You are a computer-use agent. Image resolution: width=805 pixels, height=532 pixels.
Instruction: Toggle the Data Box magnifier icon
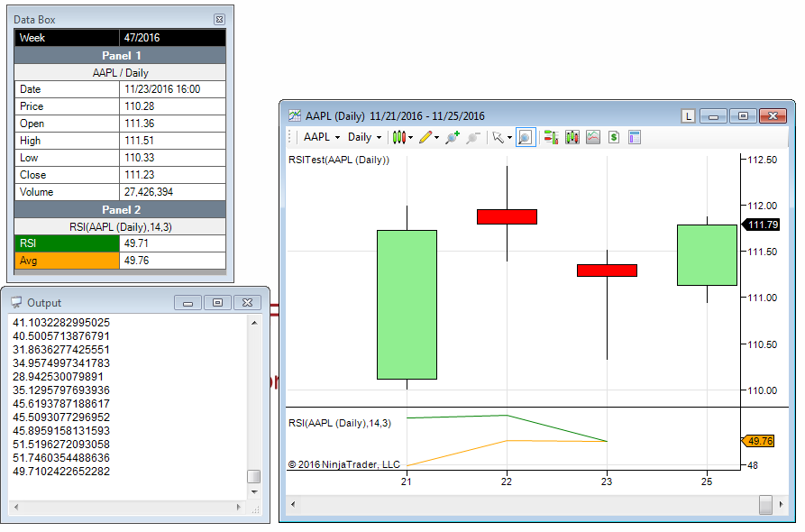[526, 137]
